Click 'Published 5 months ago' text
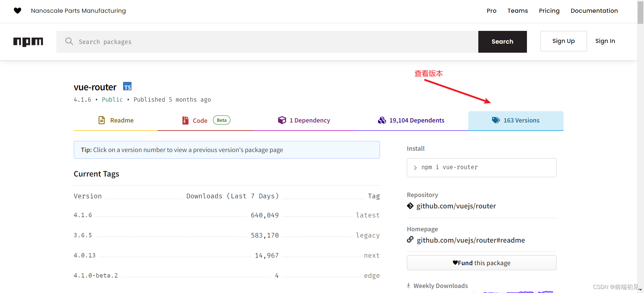644x293 pixels. [x=172, y=100]
